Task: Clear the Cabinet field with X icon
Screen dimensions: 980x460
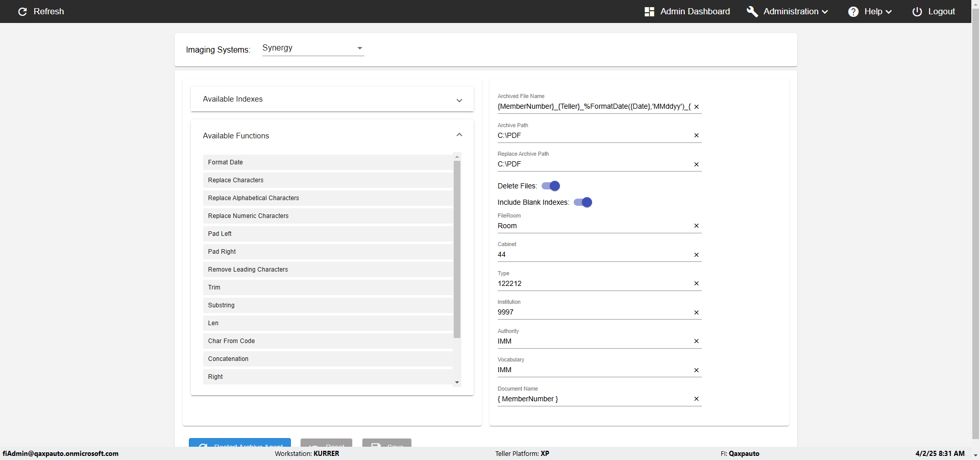Action: pos(696,255)
